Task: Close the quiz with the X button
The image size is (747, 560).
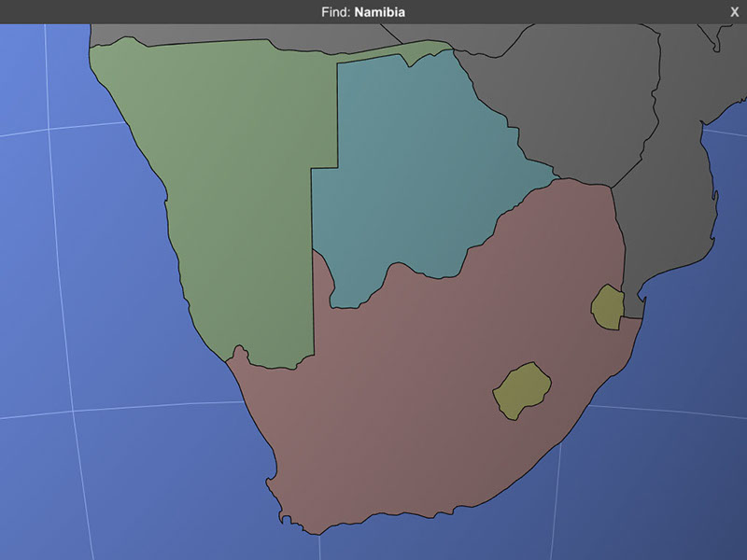Action: [x=734, y=11]
